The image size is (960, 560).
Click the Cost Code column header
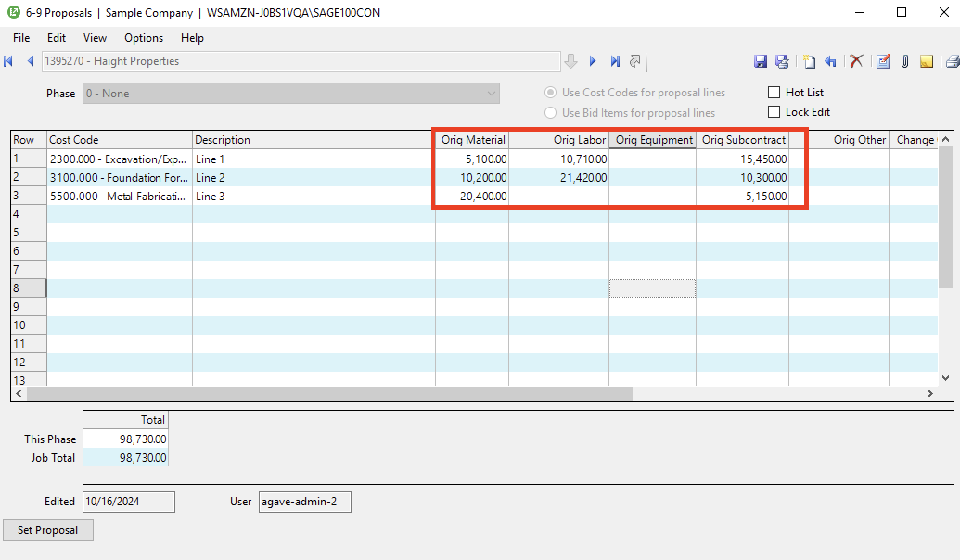tap(120, 140)
